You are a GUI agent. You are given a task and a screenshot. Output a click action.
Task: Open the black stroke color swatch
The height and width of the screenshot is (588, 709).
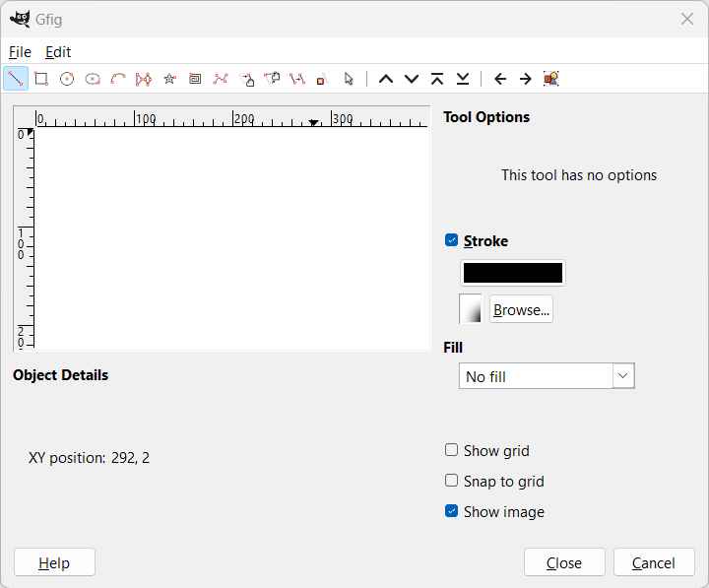coord(513,273)
